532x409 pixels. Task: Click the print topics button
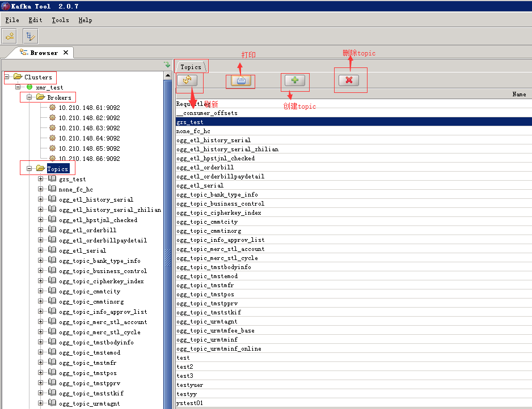click(x=241, y=80)
